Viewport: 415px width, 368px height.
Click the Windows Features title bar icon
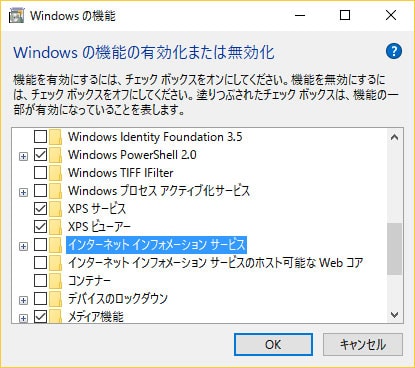[x=16, y=16]
